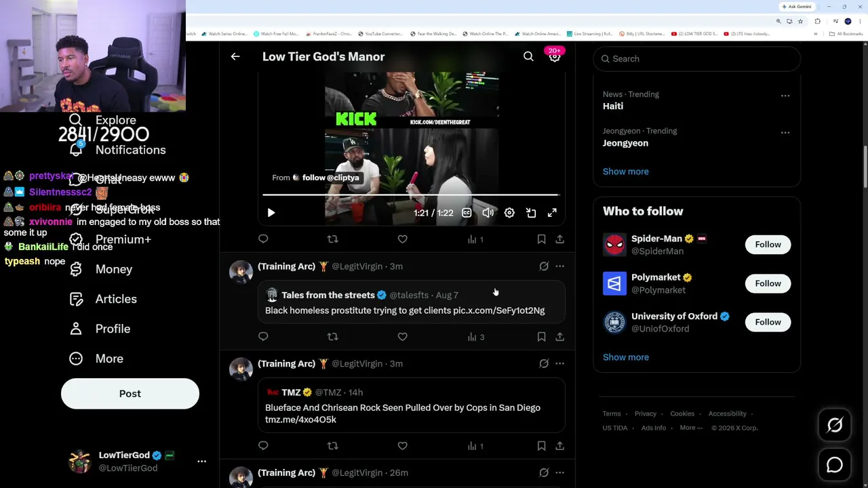Viewport: 868px width, 488px height.
Task: Repost the Tales from the streets post
Action: point(332,337)
